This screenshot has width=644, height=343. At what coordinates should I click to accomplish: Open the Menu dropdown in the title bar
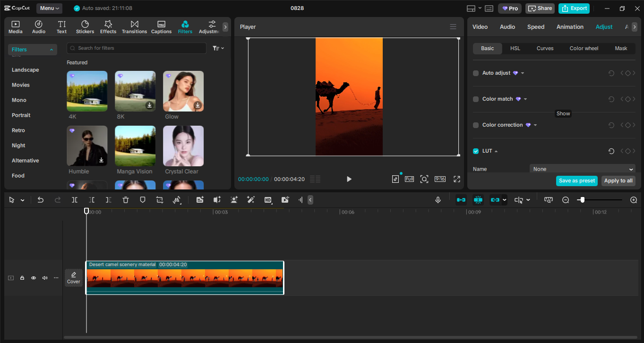pos(49,8)
